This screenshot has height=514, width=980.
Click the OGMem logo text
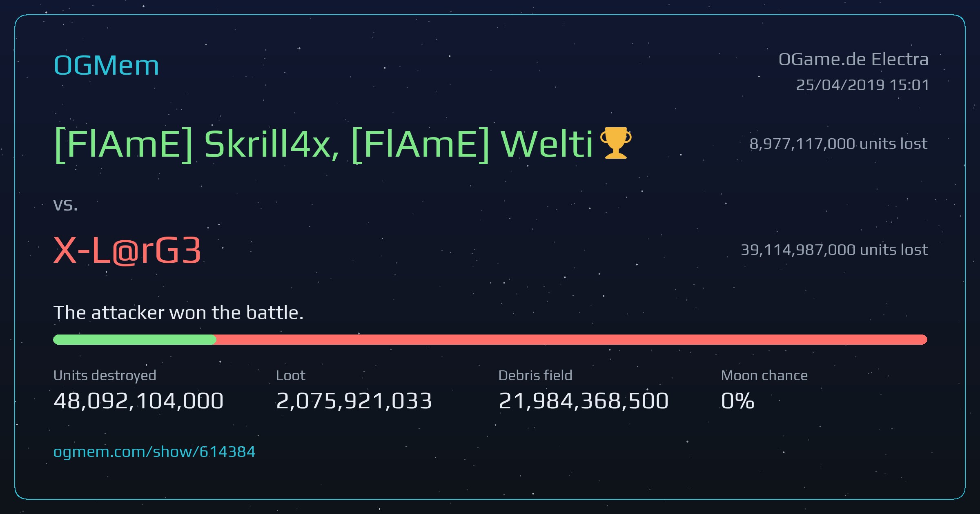click(106, 65)
